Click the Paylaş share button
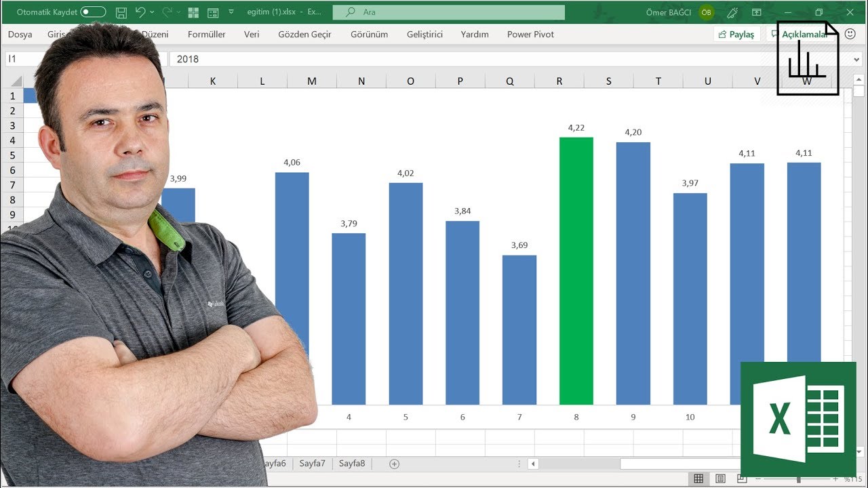Image resolution: width=868 pixels, height=488 pixels. click(x=736, y=35)
